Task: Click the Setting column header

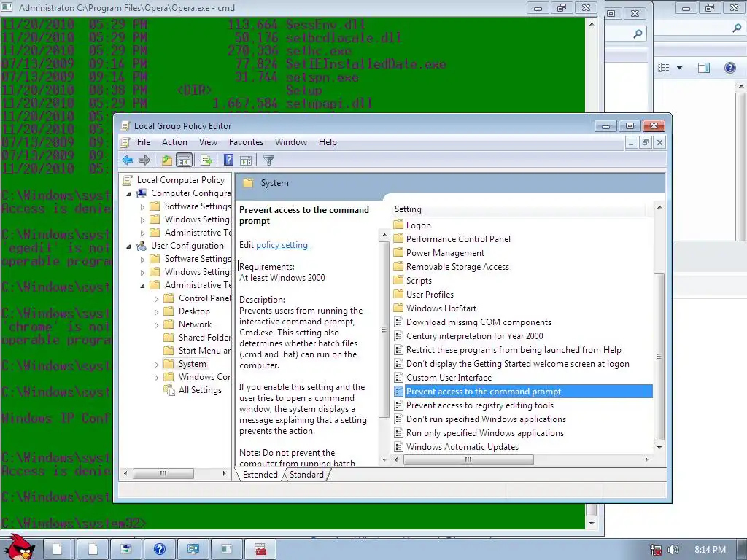Action: coord(519,209)
